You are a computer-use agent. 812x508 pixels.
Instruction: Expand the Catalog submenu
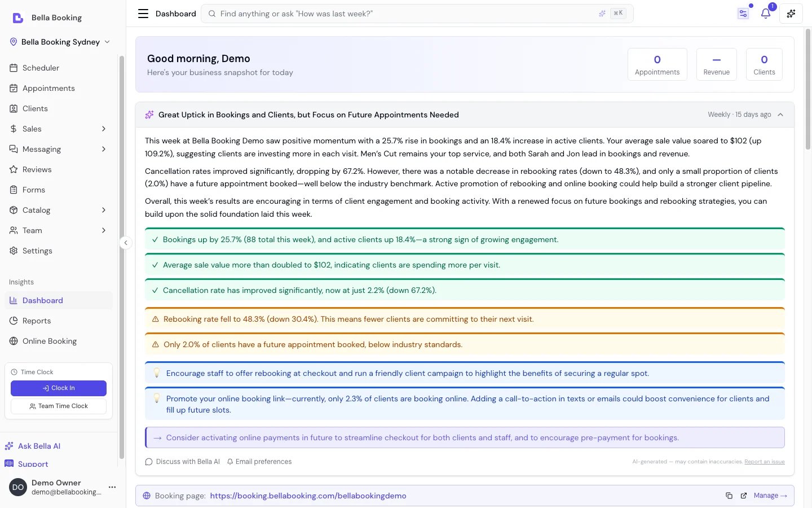click(104, 210)
